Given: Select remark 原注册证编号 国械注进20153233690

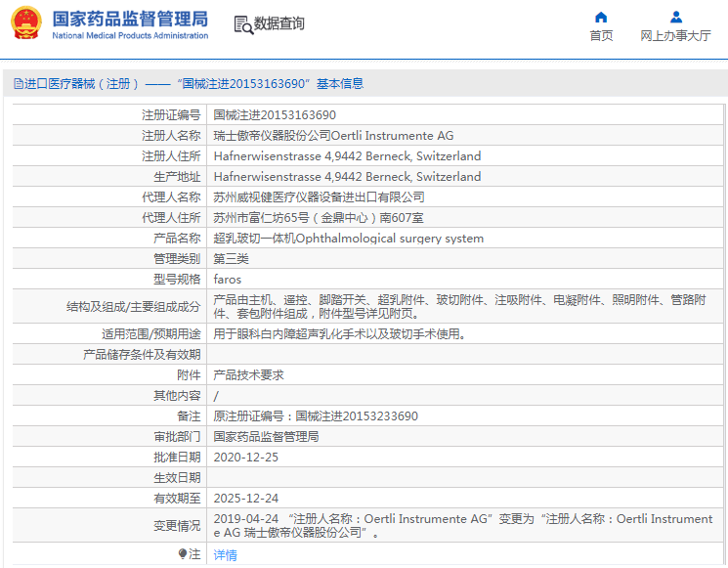Looking at the screenshot, I should (x=316, y=416).
